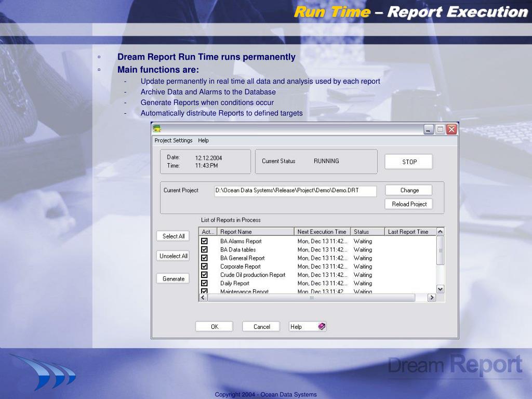The image size is (532, 399).
Task: Select the "Crude Oil production Report" row name
Action: click(x=253, y=275)
